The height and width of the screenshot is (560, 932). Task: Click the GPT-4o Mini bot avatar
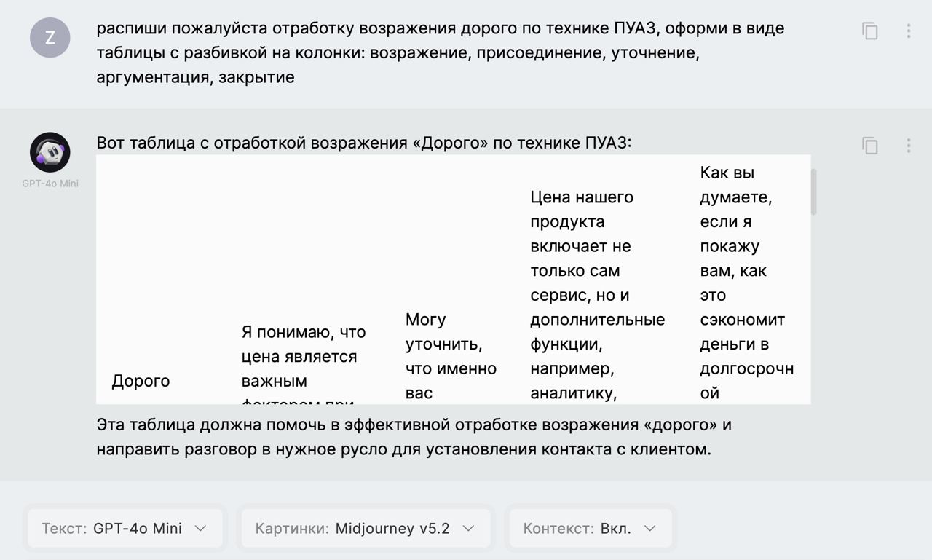(50, 153)
